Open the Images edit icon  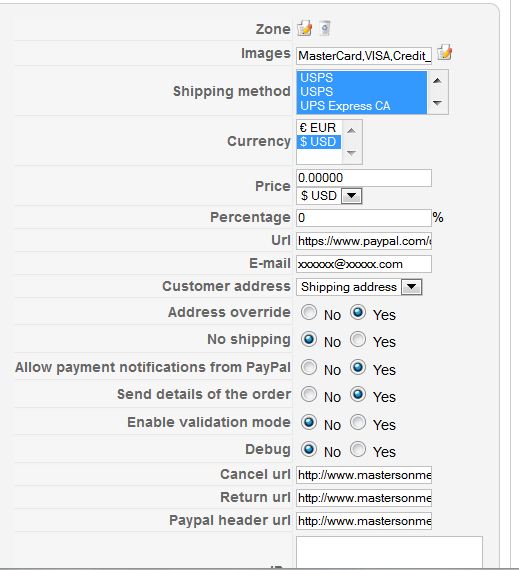click(x=444, y=53)
